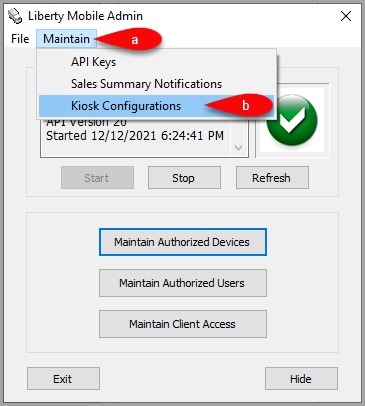
Task: Click the green checkmark service status icon
Action: pos(292,120)
